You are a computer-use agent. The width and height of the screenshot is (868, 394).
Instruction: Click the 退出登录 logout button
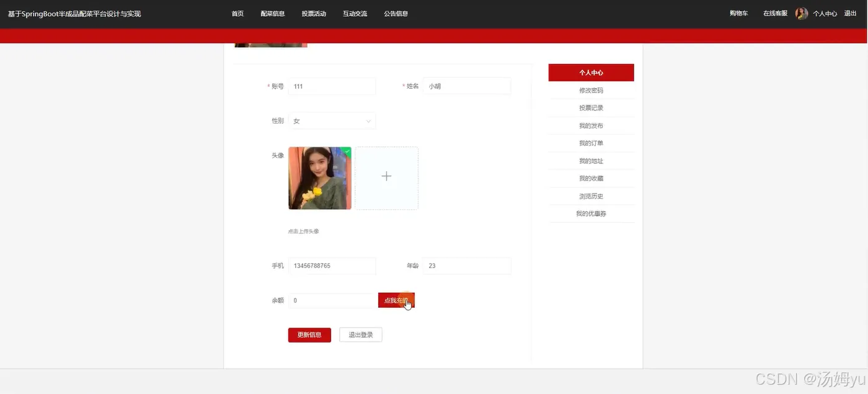click(361, 335)
